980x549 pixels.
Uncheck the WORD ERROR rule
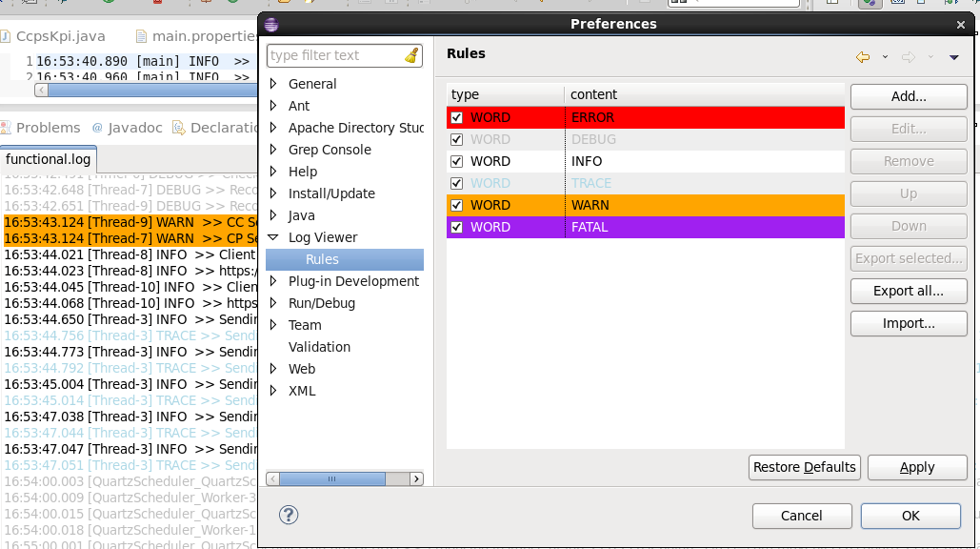[x=455, y=116]
